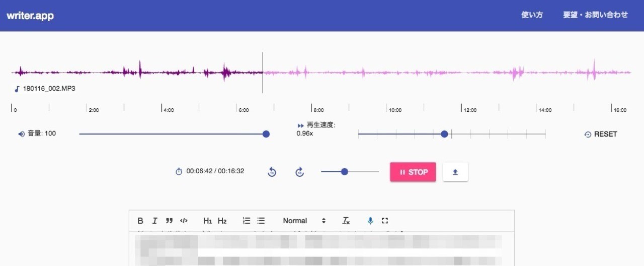Enter fullscreen editor mode
Viewport: 644px width, 266px height.
385,221
